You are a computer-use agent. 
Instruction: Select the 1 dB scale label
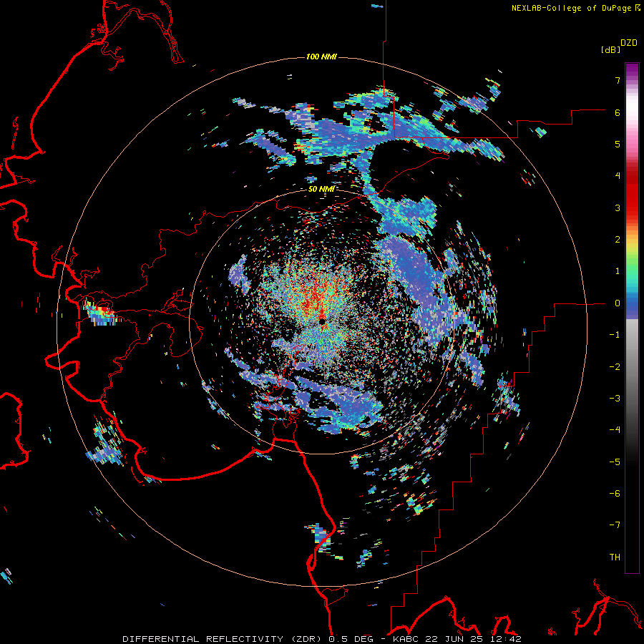tap(618, 271)
